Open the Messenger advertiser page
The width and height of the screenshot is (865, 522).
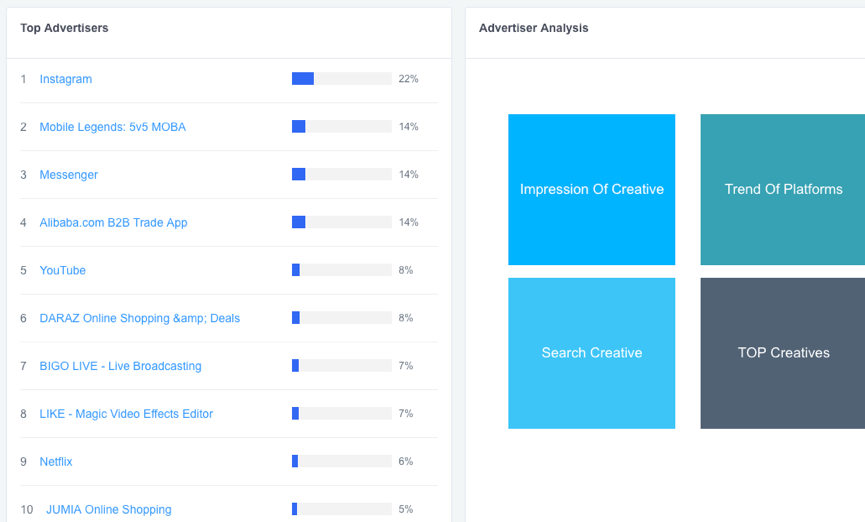(68, 175)
